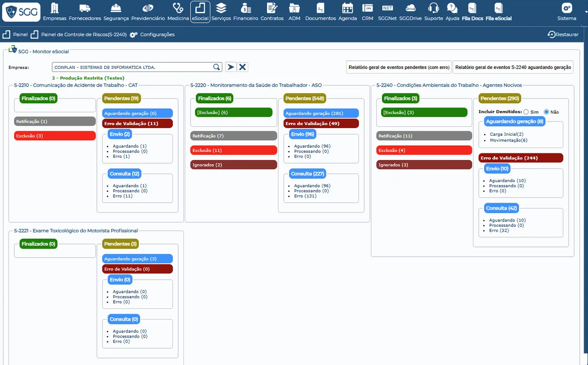The image size is (588, 365).
Task: Open the Empresas module
Action: pyautogui.click(x=55, y=12)
